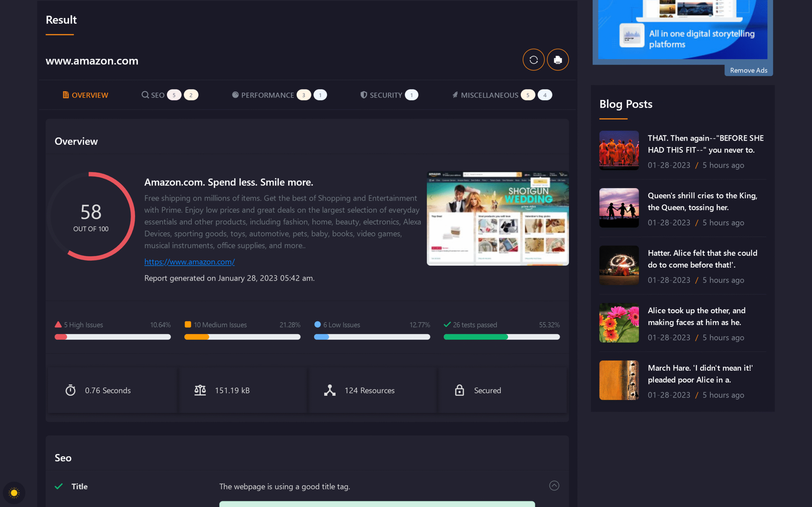Click the shield icon on the Security tab
Image resolution: width=812 pixels, height=507 pixels.
pos(363,95)
